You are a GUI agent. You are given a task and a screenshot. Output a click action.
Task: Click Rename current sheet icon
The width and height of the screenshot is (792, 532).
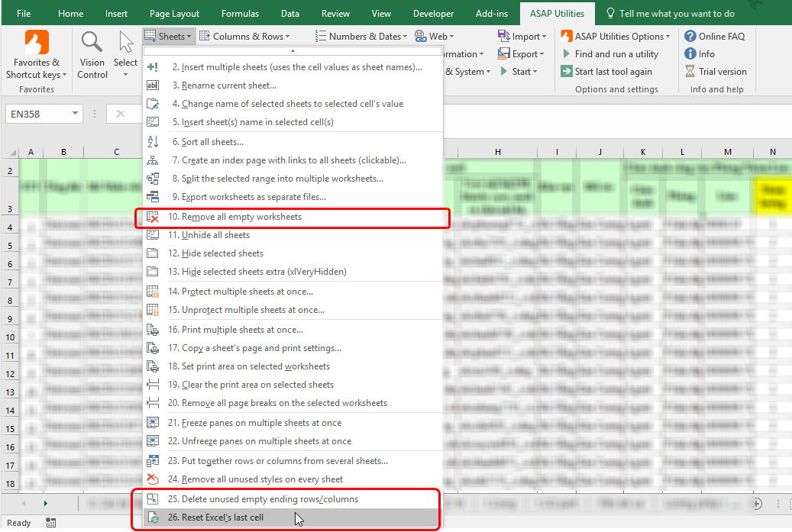pyautogui.click(x=153, y=85)
